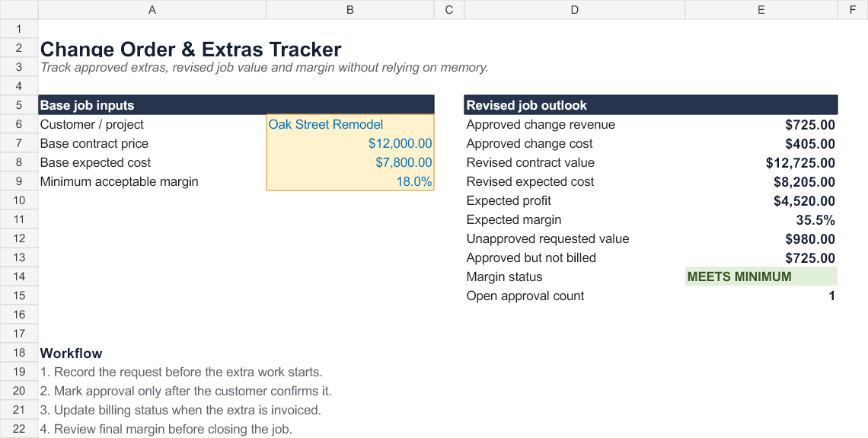Select the Margin status label
This screenshot has height=438, width=868.
pyautogui.click(x=504, y=277)
